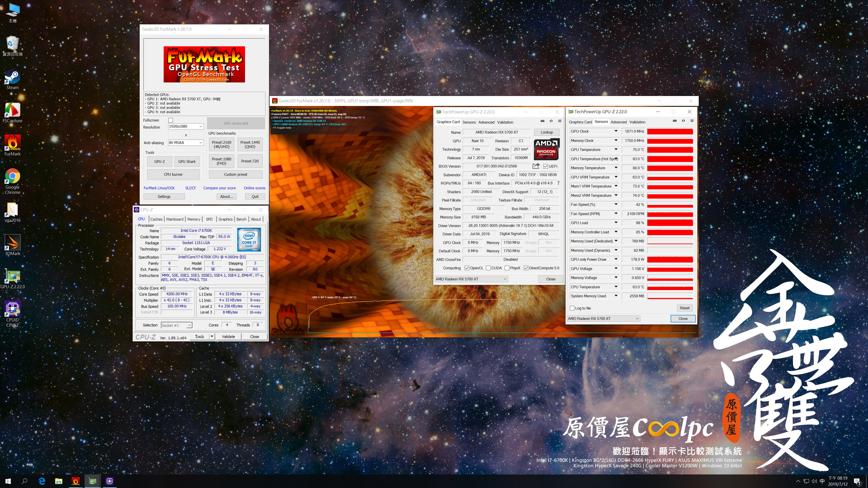Launch the CPUID CPU-Z desktop shortcut
This screenshot has width=868, height=488.
click(12, 314)
